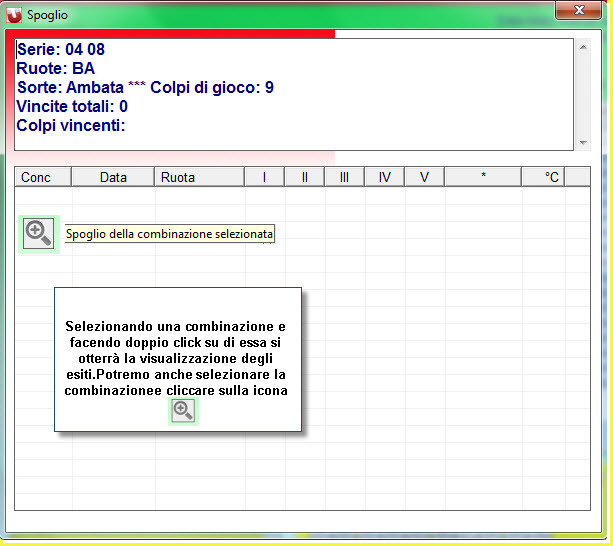Click column header II
This screenshot has width=613, height=546.
[304, 177]
